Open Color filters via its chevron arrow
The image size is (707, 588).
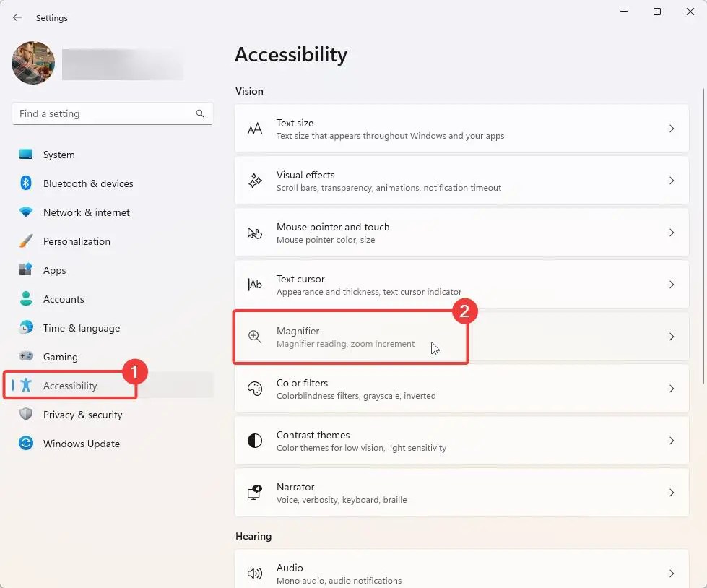[x=672, y=389]
